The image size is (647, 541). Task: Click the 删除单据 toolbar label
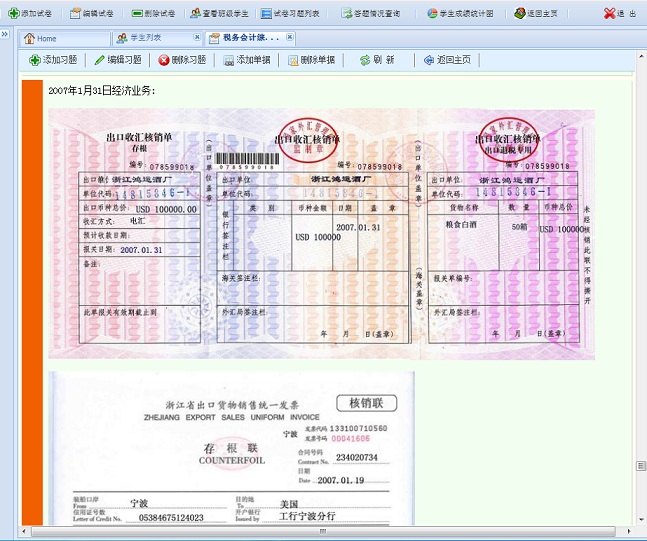coord(318,60)
